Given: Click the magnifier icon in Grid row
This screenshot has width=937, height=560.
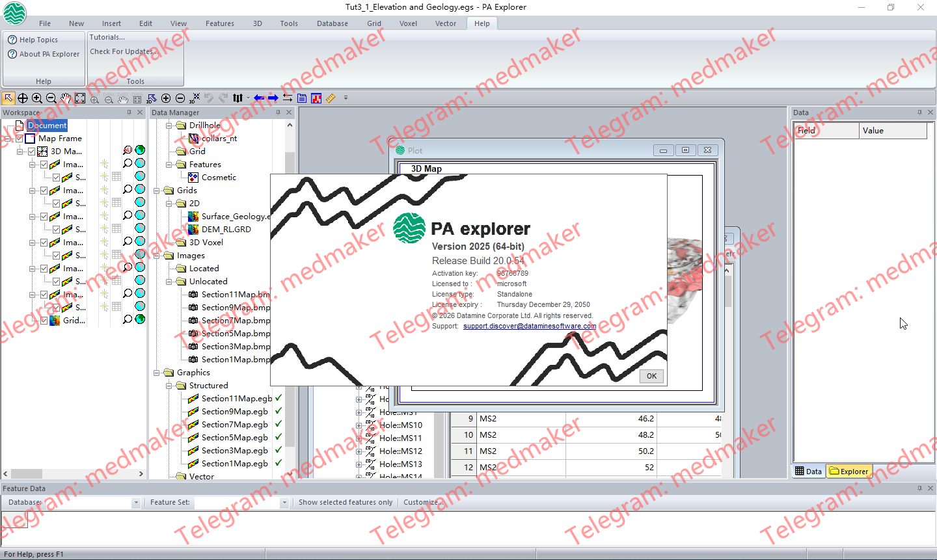Looking at the screenshot, I should point(128,319).
